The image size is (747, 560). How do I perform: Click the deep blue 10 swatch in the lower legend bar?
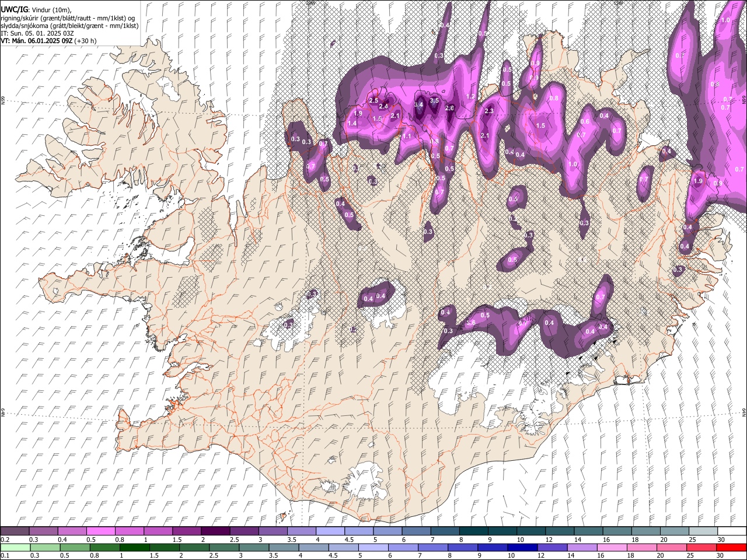coord(521,548)
